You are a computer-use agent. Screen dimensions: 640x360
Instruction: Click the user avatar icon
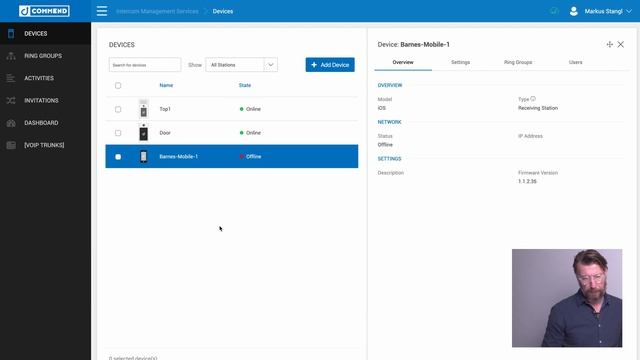(573, 11)
